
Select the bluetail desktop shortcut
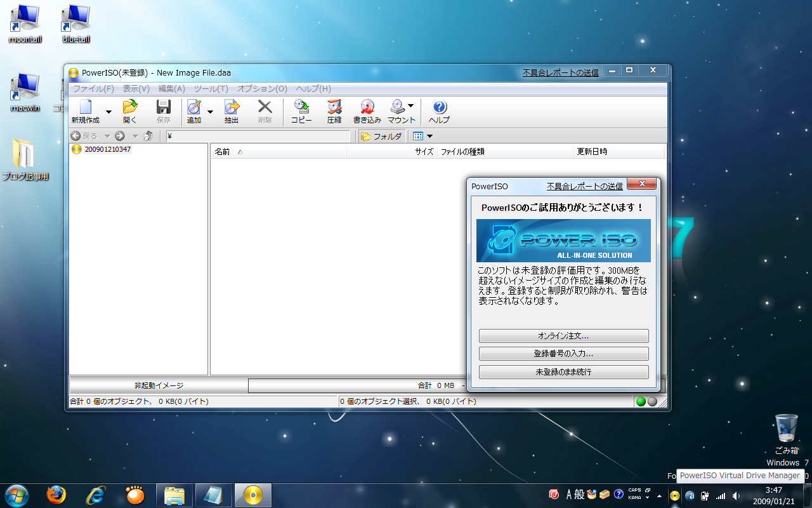(x=76, y=23)
